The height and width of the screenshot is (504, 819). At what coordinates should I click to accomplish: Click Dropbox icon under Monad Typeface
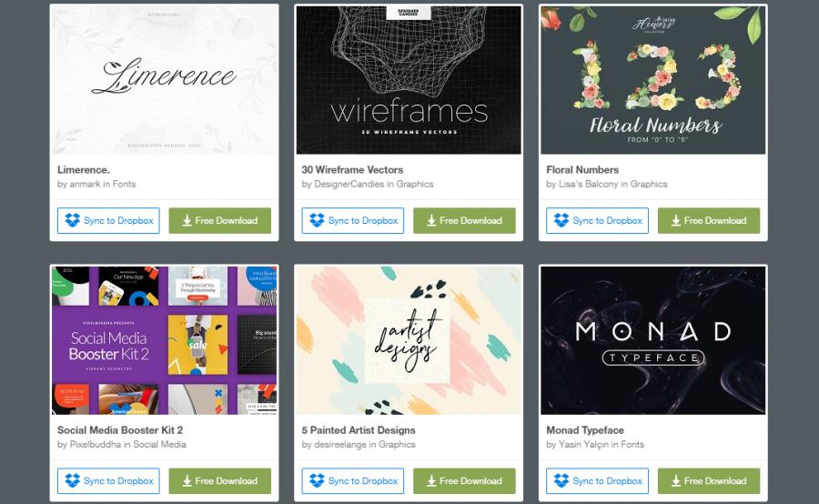[x=561, y=480]
